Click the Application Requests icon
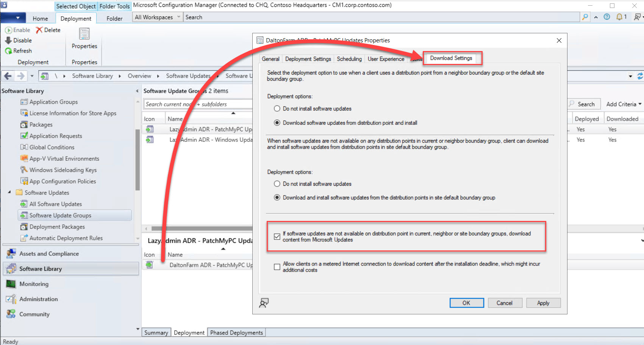 [x=24, y=136]
